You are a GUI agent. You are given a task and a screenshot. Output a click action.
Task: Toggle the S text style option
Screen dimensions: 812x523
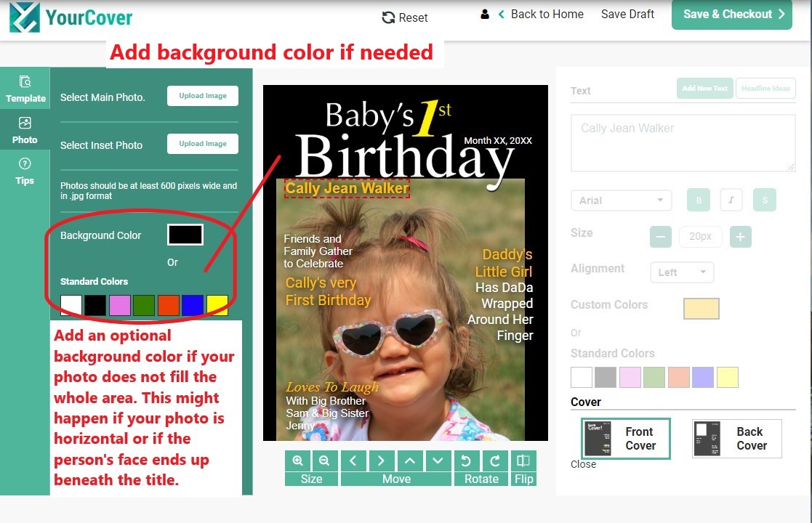tap(764, 200)
